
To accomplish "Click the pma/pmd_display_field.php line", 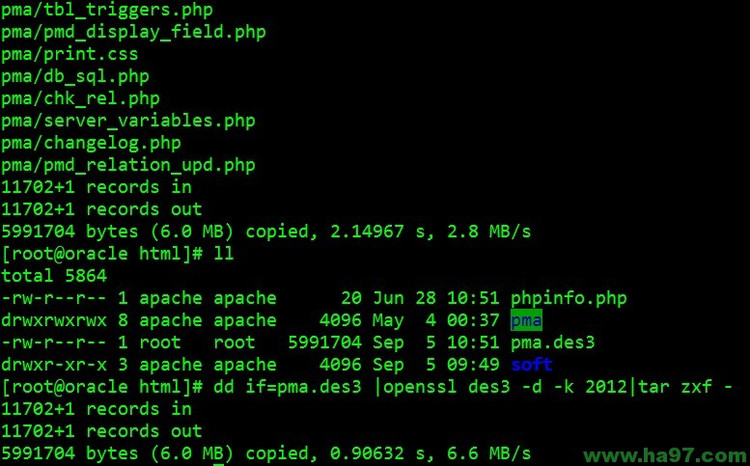I will (133, 32).
